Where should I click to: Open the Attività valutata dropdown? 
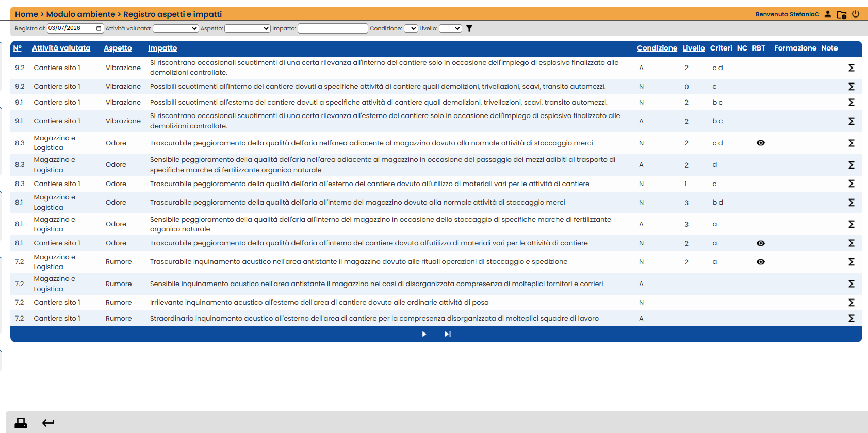click(x=176, y=28)
